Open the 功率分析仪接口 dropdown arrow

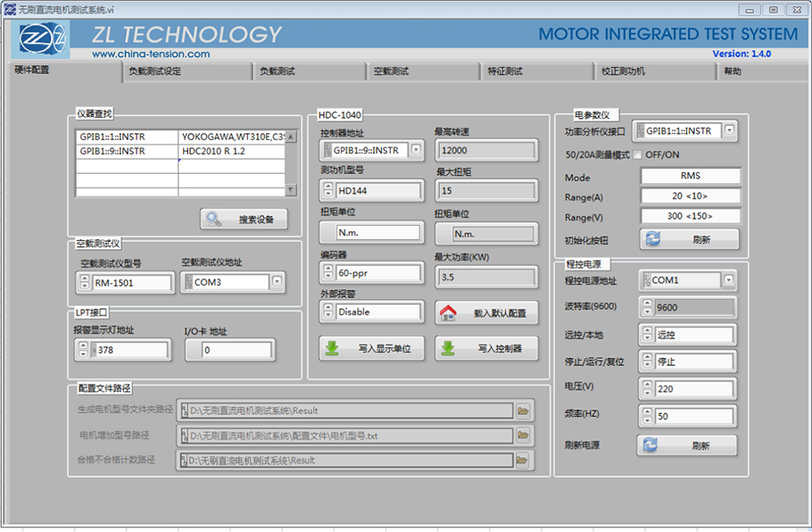[x=730, y=131]
